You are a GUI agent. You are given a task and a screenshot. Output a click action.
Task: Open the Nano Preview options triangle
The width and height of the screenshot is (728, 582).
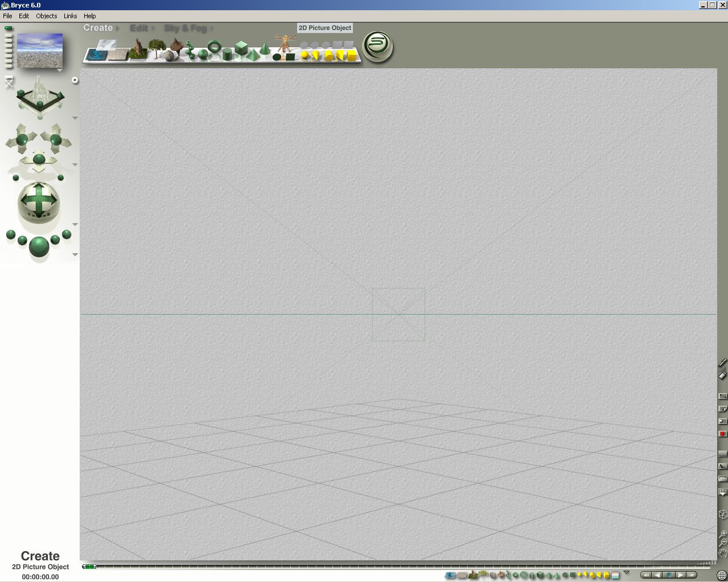[x=60, y=70]
